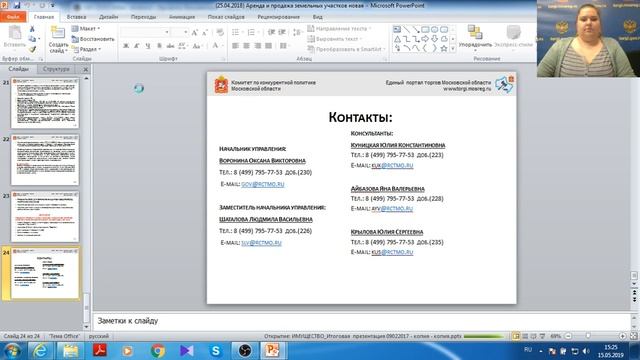Select the text box shape in shapes gallery
This screenshot has height=360, width=640.
click(397, 29)
